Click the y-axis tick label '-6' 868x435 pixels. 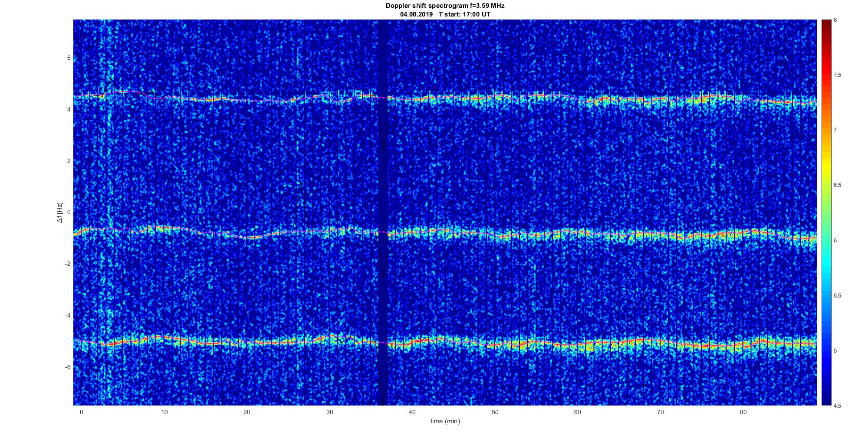[68, 367]
